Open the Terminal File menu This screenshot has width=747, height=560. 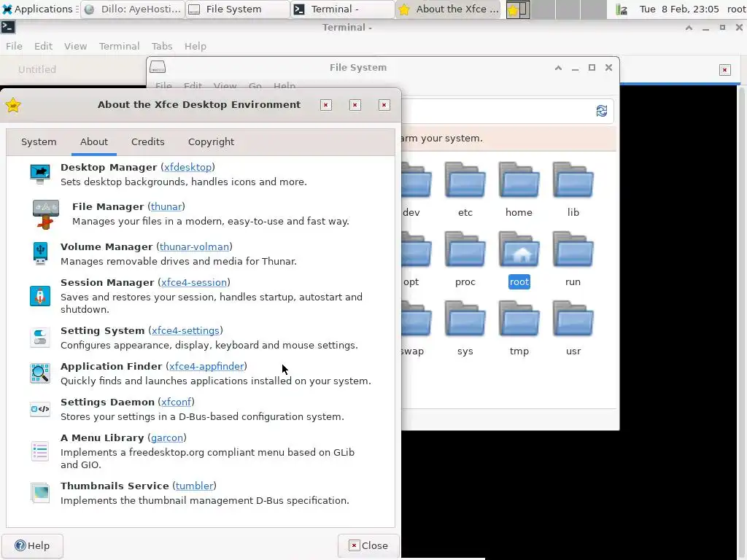click(x=14, y=46)
